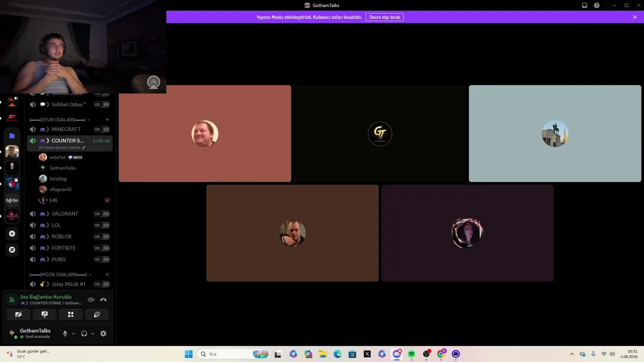644x362 pixels.
Task: Collapse the MÜZİK ODALARI category
Action: point(61,275)
